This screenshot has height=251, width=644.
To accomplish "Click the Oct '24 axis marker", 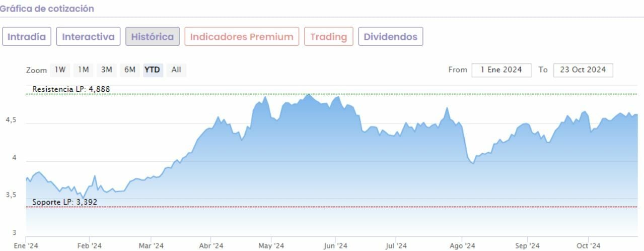I will click(x=589, y=246).
